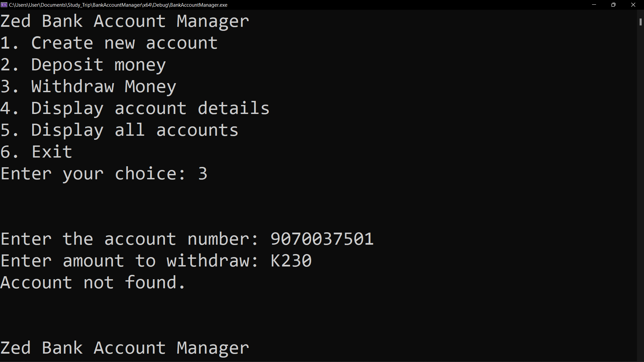
Task: Click the first 'Zed Bank Account Manager' heading
Action: click(x=125, y=21)
